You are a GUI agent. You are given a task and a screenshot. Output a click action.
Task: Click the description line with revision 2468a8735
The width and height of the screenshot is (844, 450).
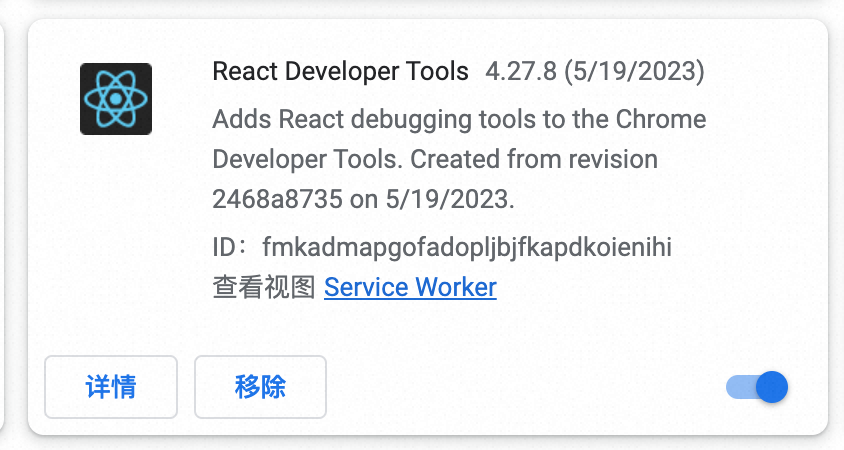tap(363, 199)
